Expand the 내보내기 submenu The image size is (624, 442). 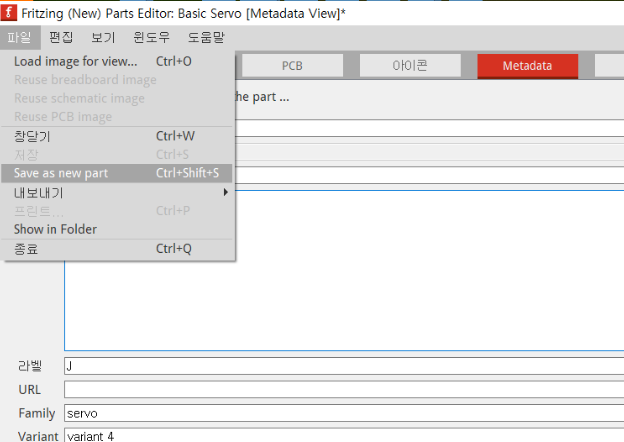(x=117, y=193)
